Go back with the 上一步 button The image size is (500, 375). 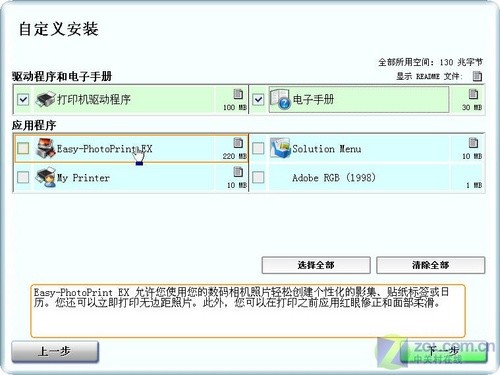pyautogui.click(x=55, y=351)
